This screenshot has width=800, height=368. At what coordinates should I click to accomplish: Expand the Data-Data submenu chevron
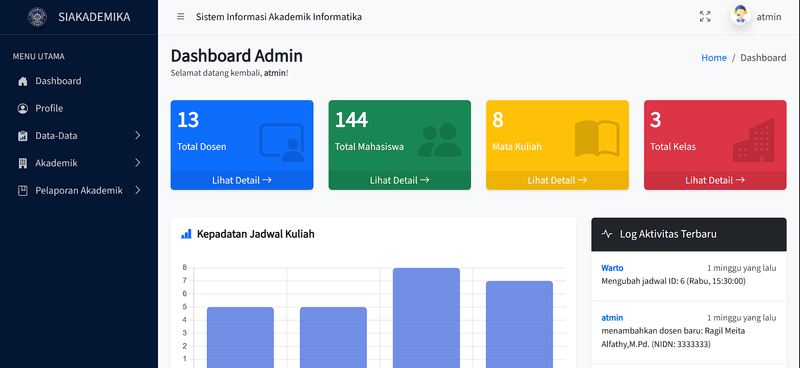coord(137,135)
